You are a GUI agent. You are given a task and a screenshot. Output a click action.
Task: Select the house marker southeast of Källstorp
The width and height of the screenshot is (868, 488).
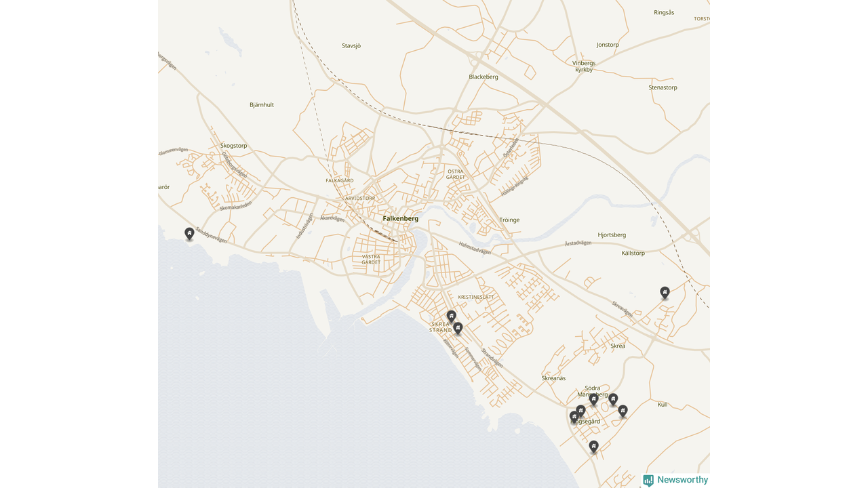[665, 292]
